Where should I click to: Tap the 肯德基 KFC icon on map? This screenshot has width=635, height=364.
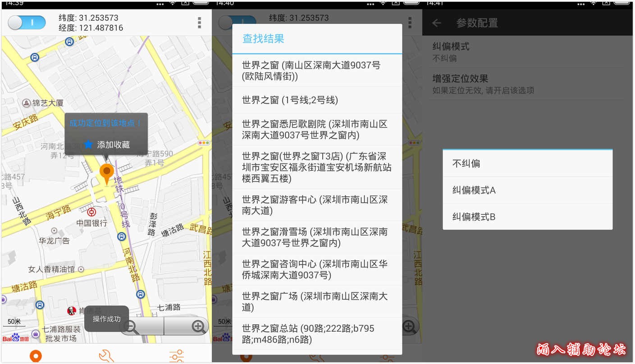click(x=71, y=310)
